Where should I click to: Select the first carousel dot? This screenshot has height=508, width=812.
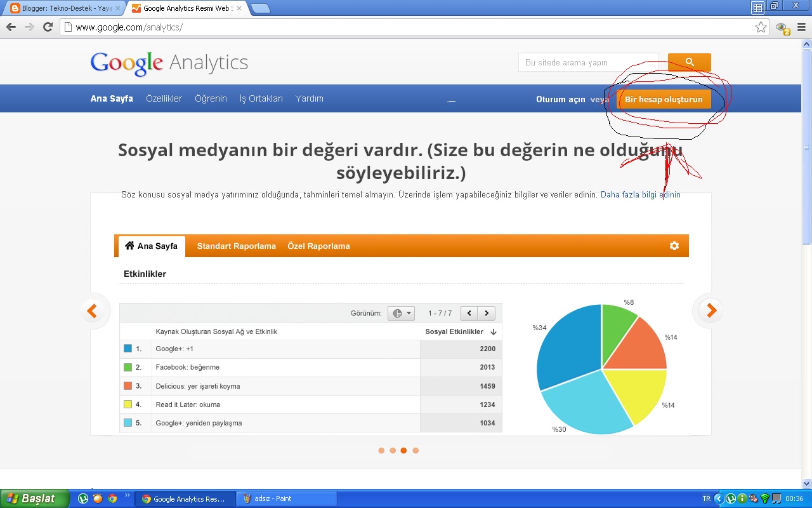381,450
